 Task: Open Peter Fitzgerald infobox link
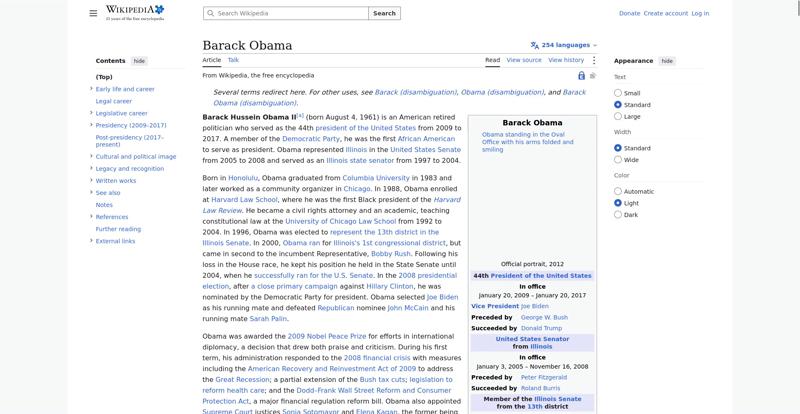pos(544,377)
